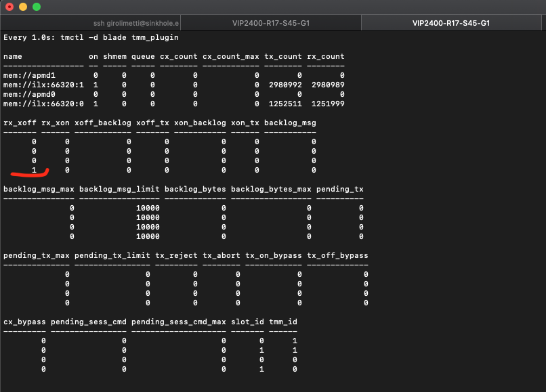Click the 'xon_tx' column header
Image resolution: width=546 pixels, height=392 pixels.
point(245,123)
